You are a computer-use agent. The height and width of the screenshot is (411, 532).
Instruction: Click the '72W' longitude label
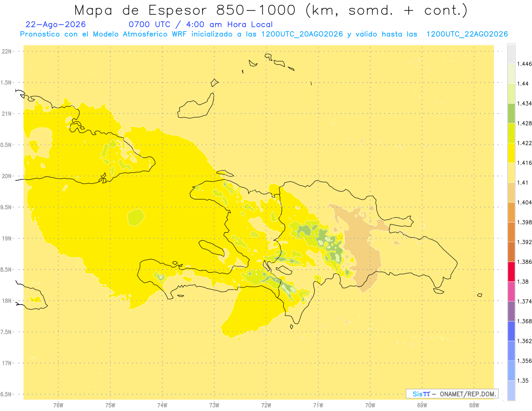point(266,405)
